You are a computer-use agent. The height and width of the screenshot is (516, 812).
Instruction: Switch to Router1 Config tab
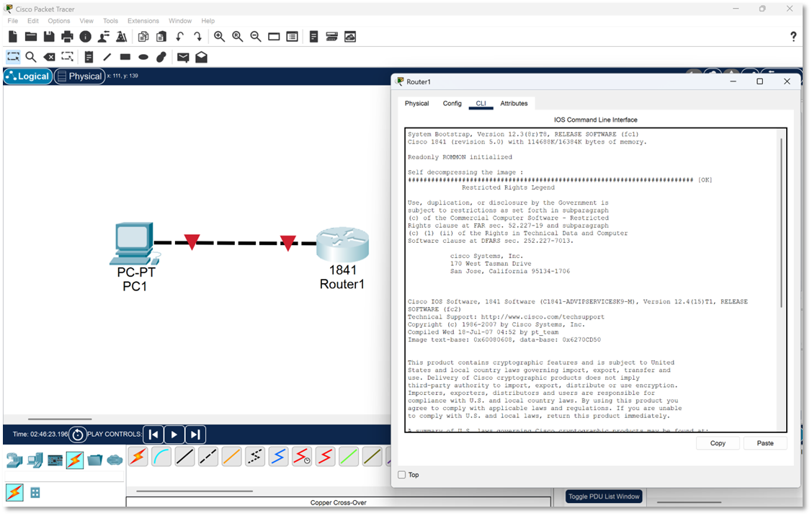click(452, 104)
